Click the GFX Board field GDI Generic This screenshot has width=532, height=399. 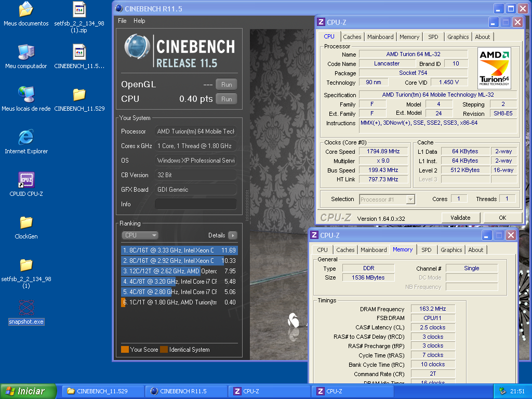tap(196, 190)
